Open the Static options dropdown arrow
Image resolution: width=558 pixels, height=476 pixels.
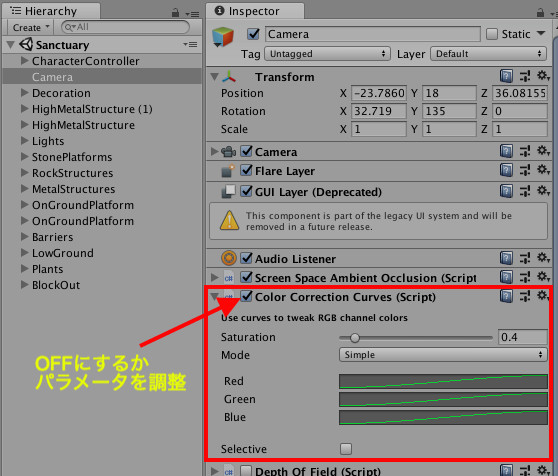point(541,33)
